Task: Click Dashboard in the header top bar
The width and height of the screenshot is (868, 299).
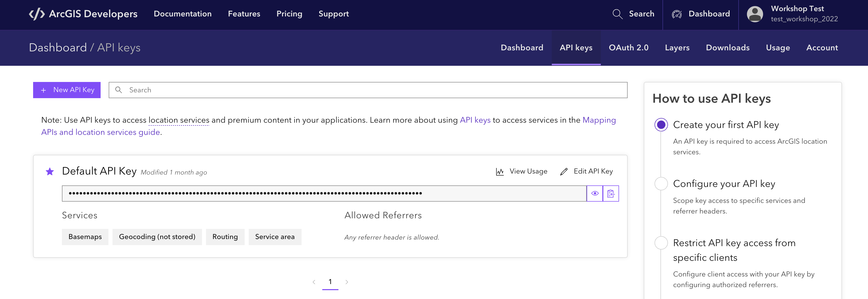Action: [x=709, y=14]
